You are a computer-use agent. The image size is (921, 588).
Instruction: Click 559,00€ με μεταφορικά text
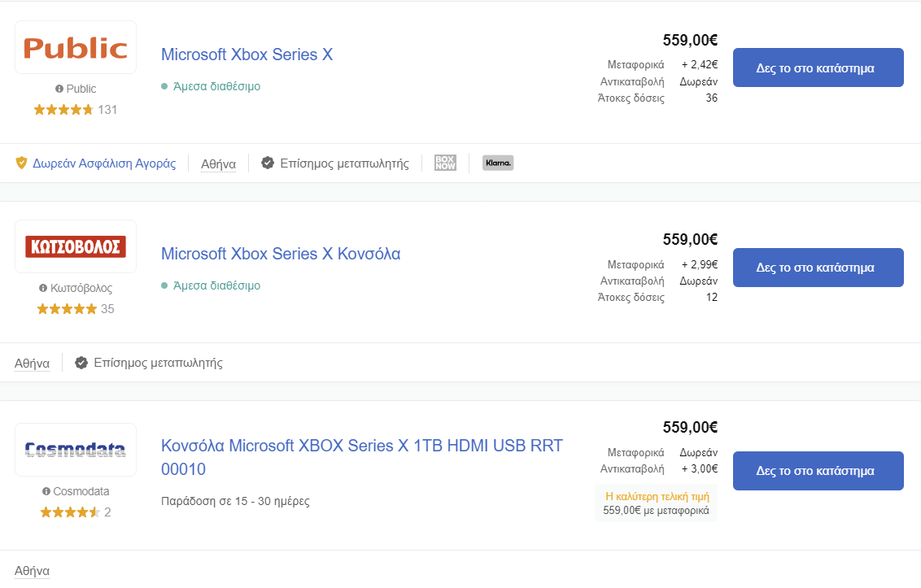pos(656,511)
